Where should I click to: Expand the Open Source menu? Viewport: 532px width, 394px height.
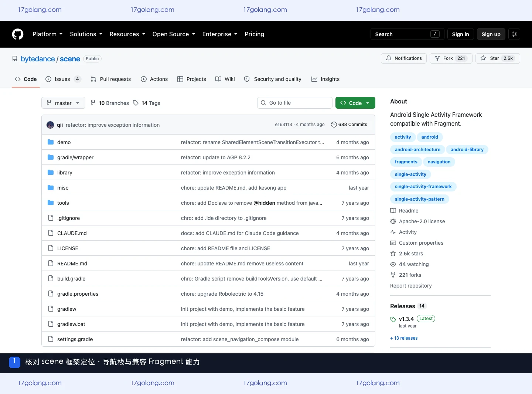(174, 34)
